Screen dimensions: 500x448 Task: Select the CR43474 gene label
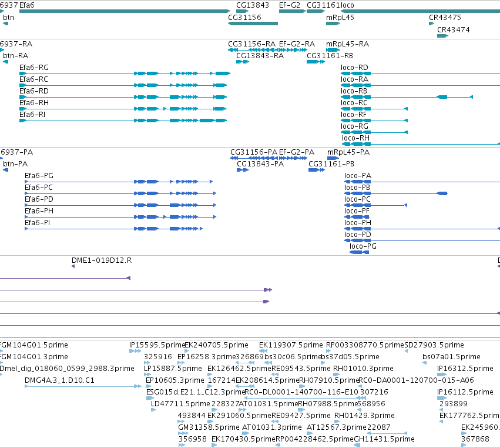tap(454, 29)
